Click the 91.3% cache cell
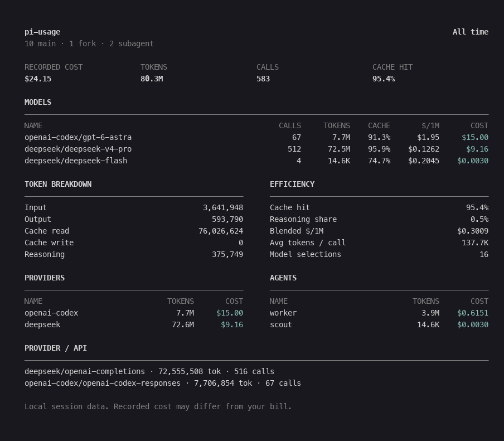Image resolution: width=504 pixels, height=441 pixels. (379, 137)
